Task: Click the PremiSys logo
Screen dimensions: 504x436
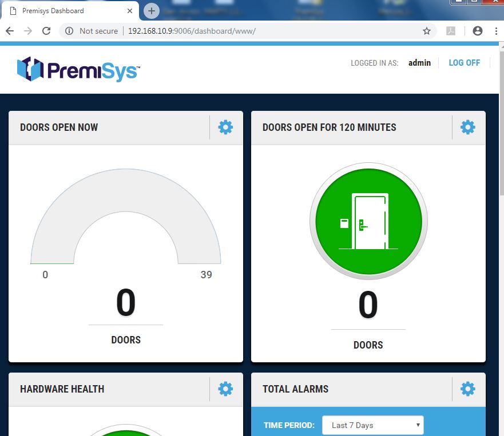Action: [78, 69]
